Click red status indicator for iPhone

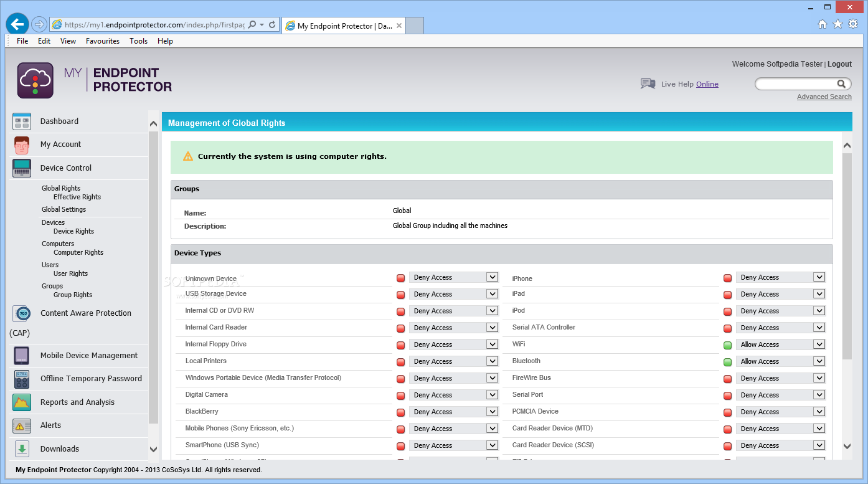[727, 278]
